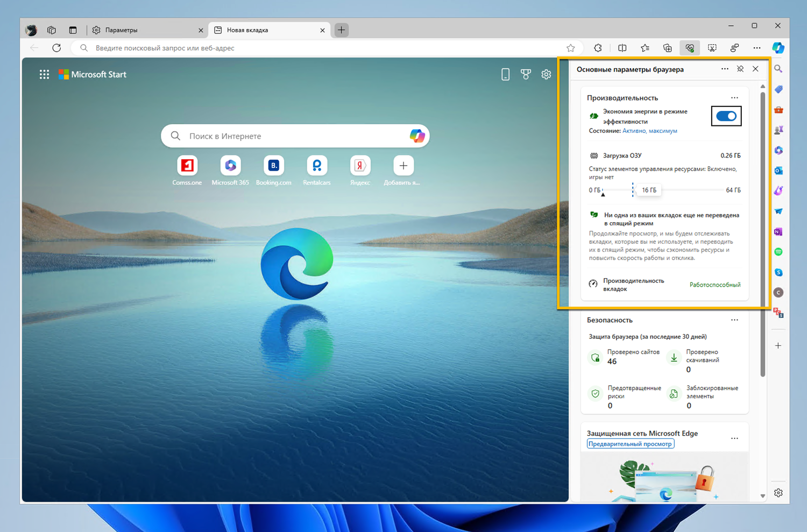The image size is (807, 532).
Task: Customize sidebar with the plus icon
Action: pos(778,346)
